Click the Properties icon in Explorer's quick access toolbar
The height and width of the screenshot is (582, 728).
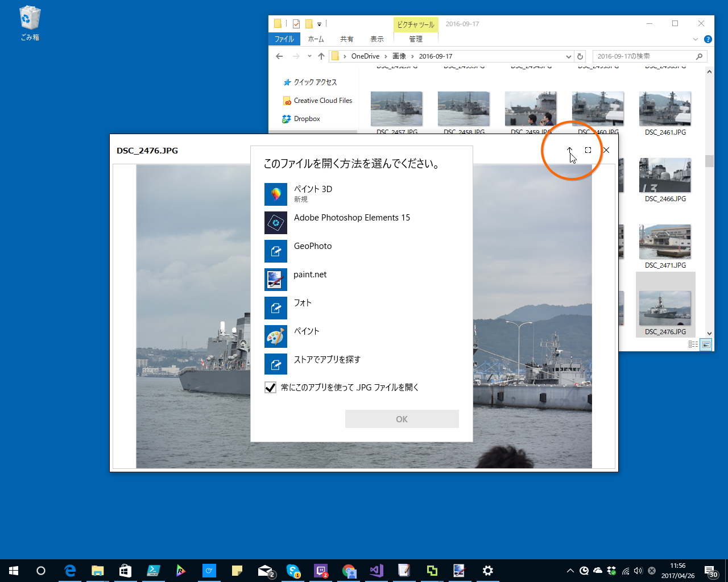pos(296,24)
